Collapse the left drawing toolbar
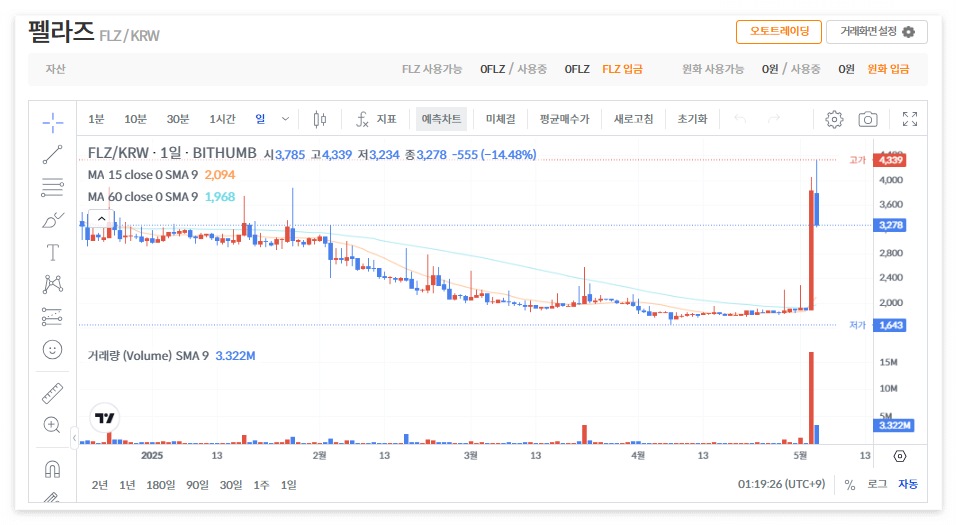Viewport: 957px width, 525px height. 74,438
